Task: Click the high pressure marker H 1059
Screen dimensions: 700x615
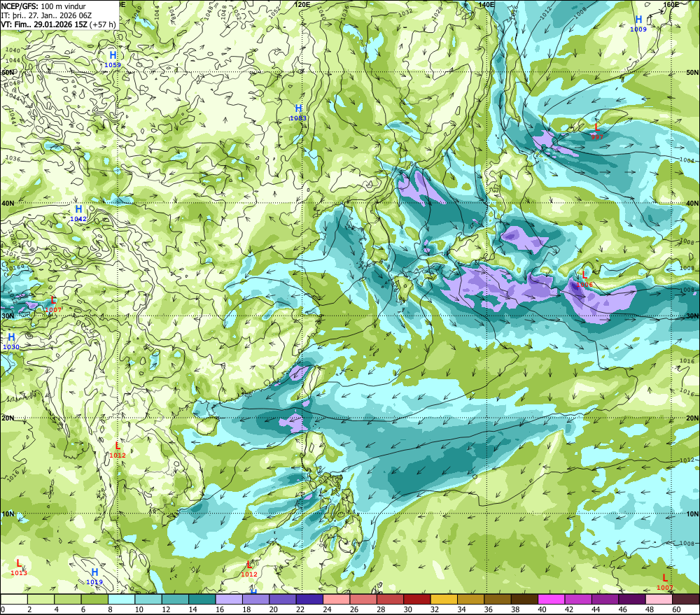Action: point(113,59)
